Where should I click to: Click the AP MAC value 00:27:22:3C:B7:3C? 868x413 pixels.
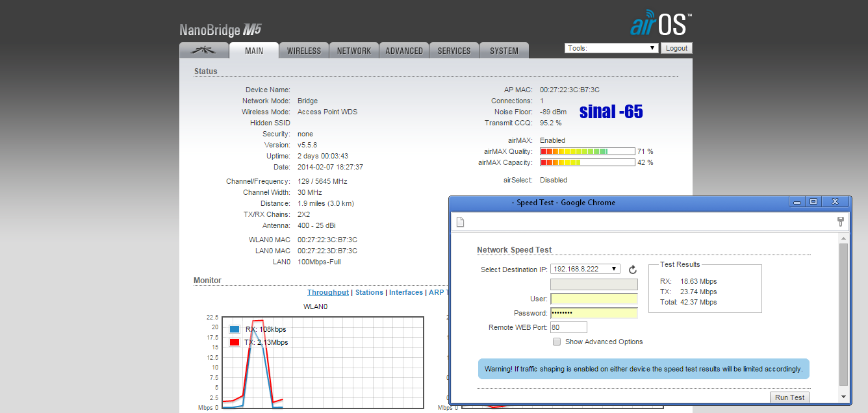pos(570,90)
